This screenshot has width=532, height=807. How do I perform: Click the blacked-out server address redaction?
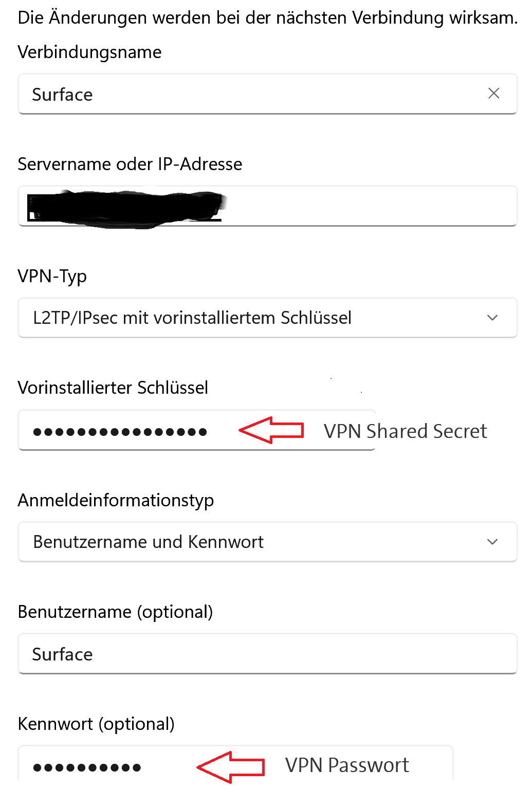click(x=126, y=208)
